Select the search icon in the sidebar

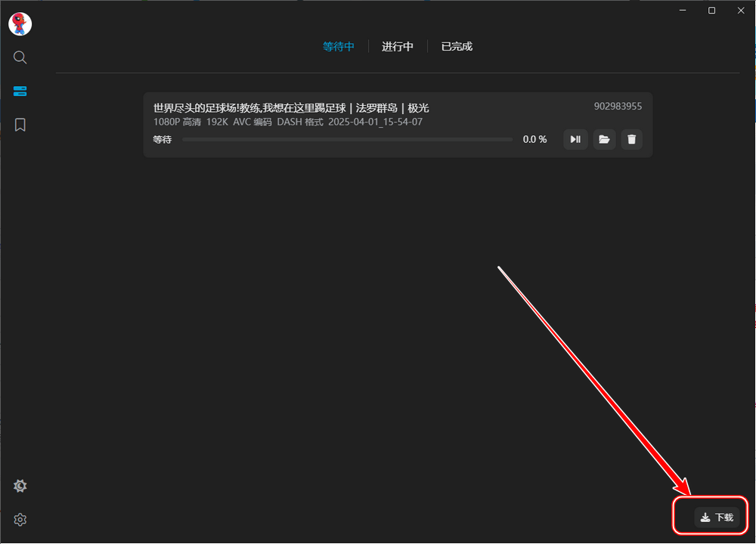tap(20, 57)
